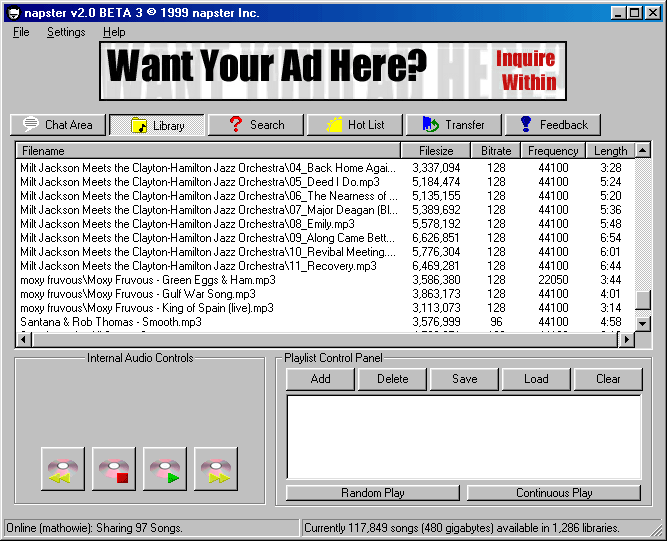The width and height of the screenshot is (667, 541).
Task: Click inside the empty playlist box
Action: click(x=464, y=437)
